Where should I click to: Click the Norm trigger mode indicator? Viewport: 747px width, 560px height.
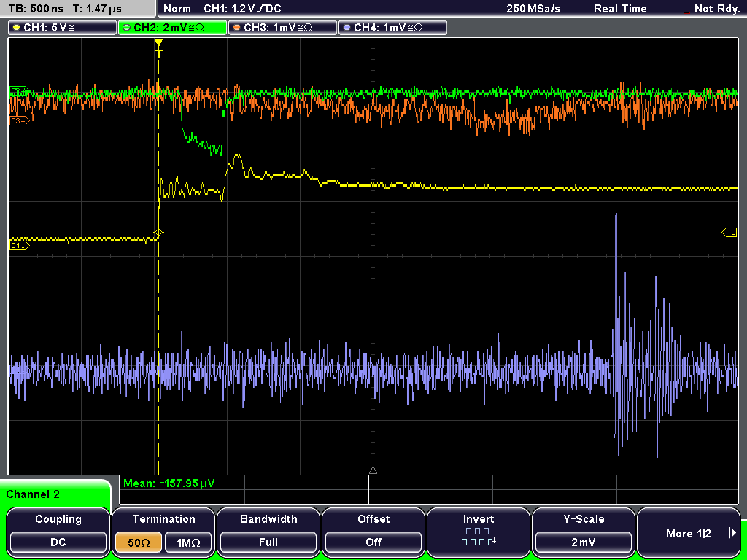(177, 9)
